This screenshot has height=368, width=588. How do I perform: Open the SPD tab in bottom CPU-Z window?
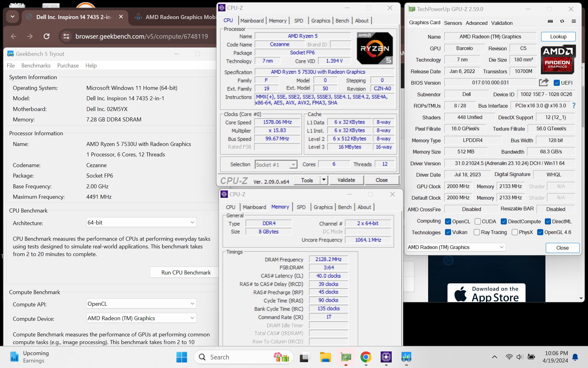(301, 207)
